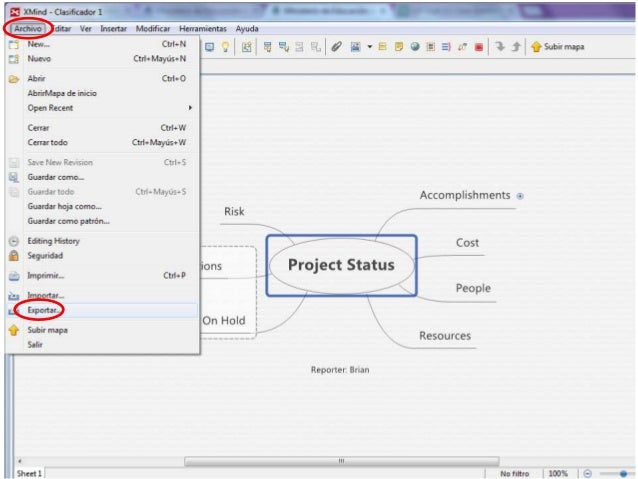
Task: Open Editing History from the menu
Action: click(102, 241)
